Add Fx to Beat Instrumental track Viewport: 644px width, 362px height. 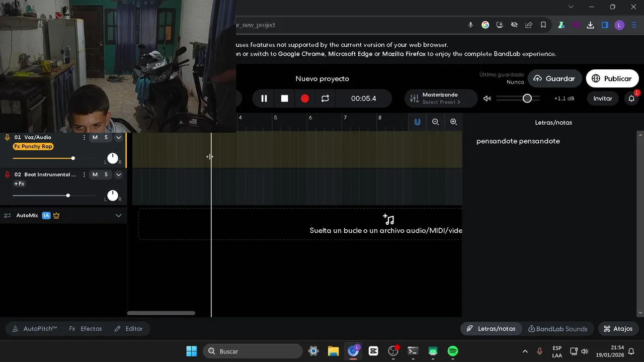tap(19, 184)
